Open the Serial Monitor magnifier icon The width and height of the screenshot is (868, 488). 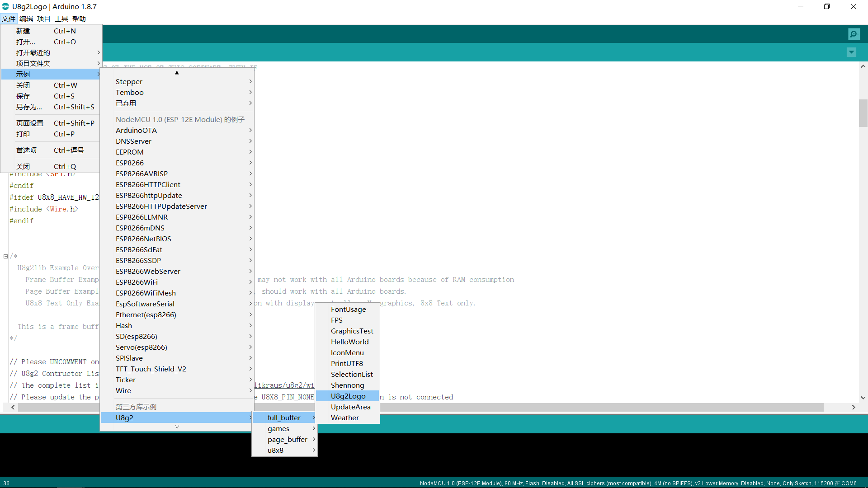click(854, 34)
